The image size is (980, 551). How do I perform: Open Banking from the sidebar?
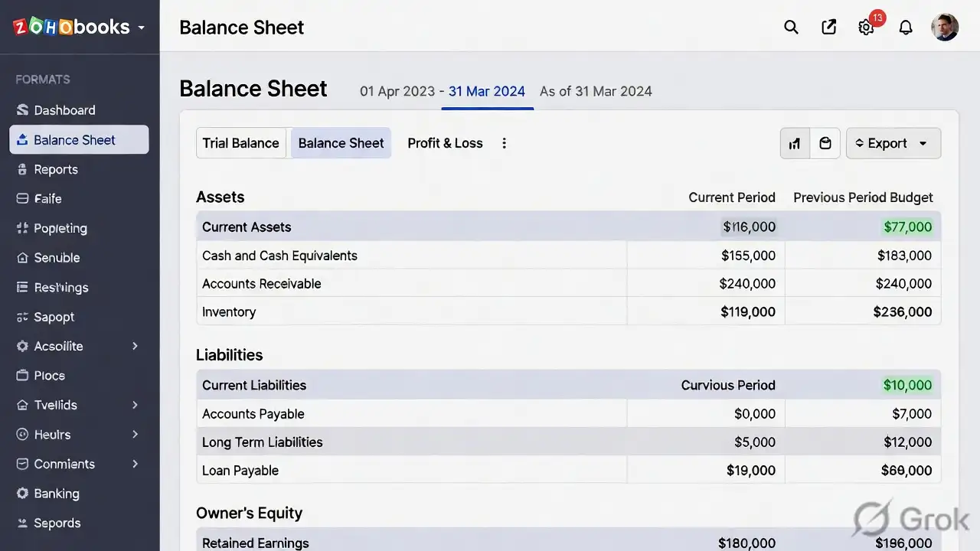point(56,494)
